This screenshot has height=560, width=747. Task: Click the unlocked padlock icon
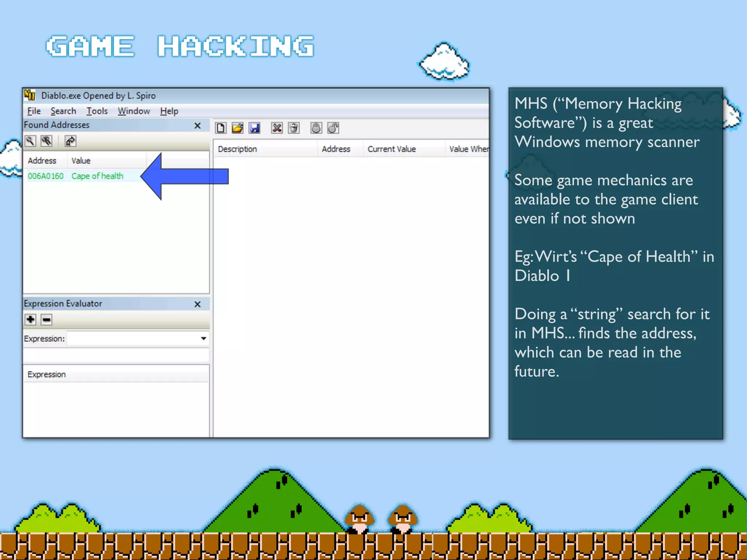click(x=333, y=128)
